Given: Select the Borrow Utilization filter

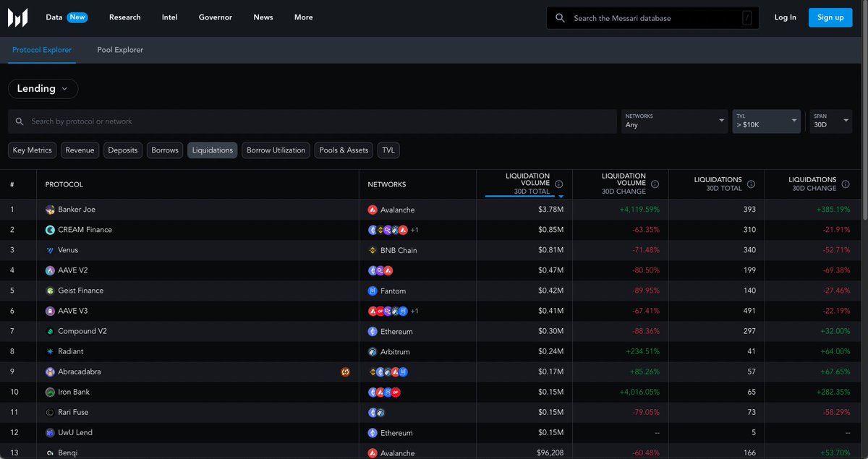Looking at the screenshot, I should click(x=276, y=150).
